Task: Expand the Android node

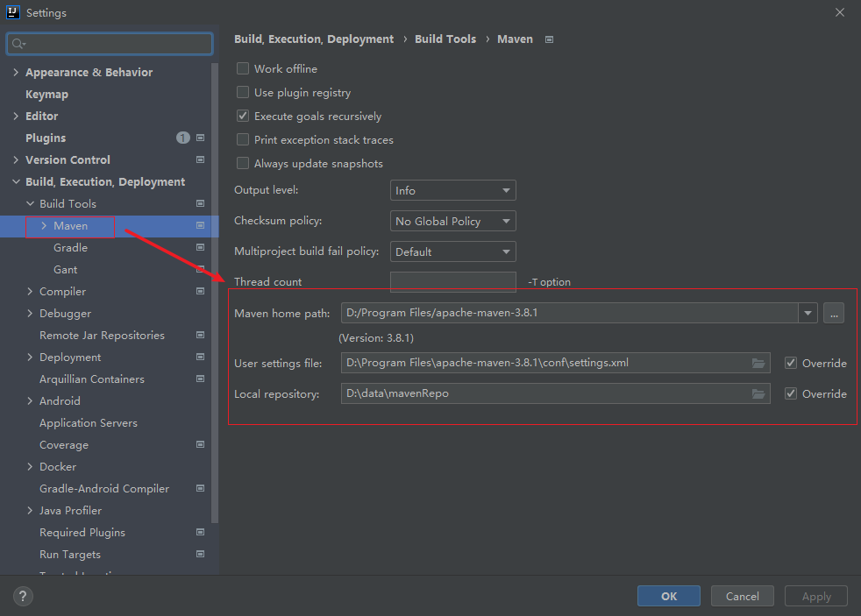Action: 30,401
